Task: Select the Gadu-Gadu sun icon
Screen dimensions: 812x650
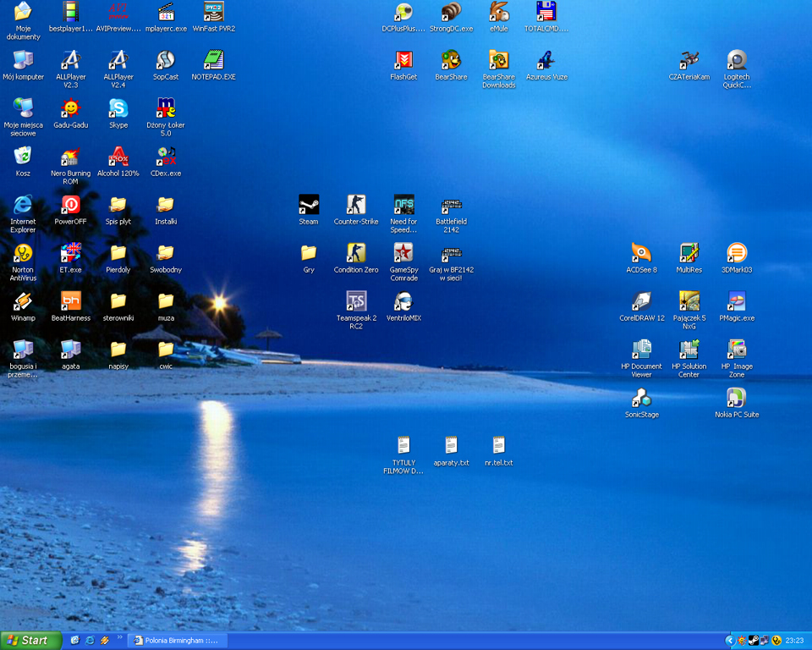Action: point(70,109)
